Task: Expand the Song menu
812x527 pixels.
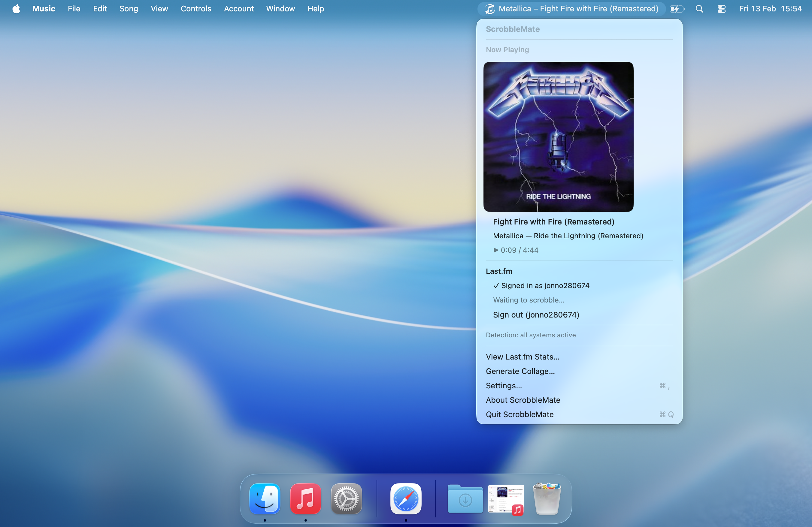Action: click(129, 9)
